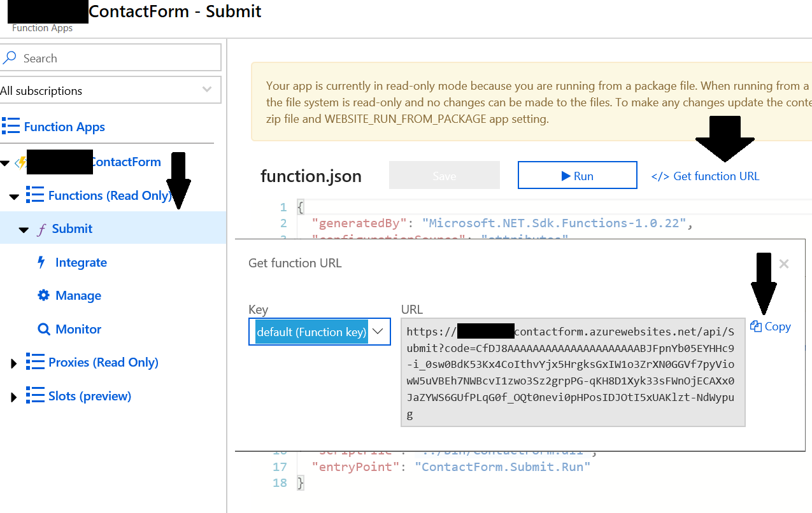Collapse the ContactForm app tree node

pyautogui.click(x=5, y=163)
